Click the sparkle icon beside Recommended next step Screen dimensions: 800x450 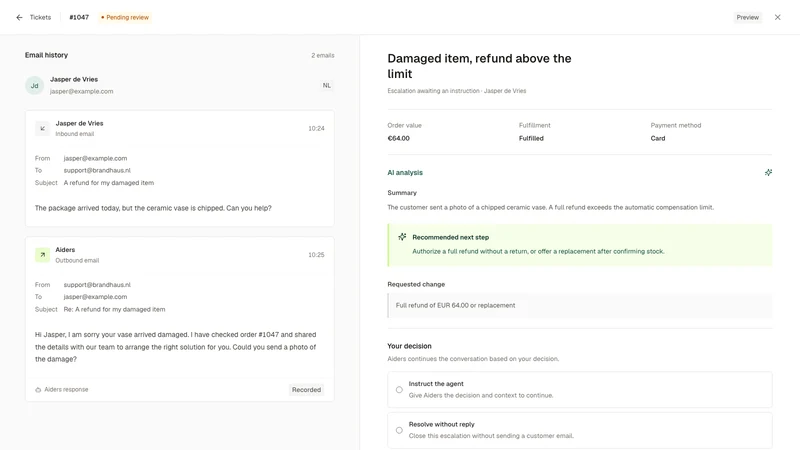(x=402, y=237)
